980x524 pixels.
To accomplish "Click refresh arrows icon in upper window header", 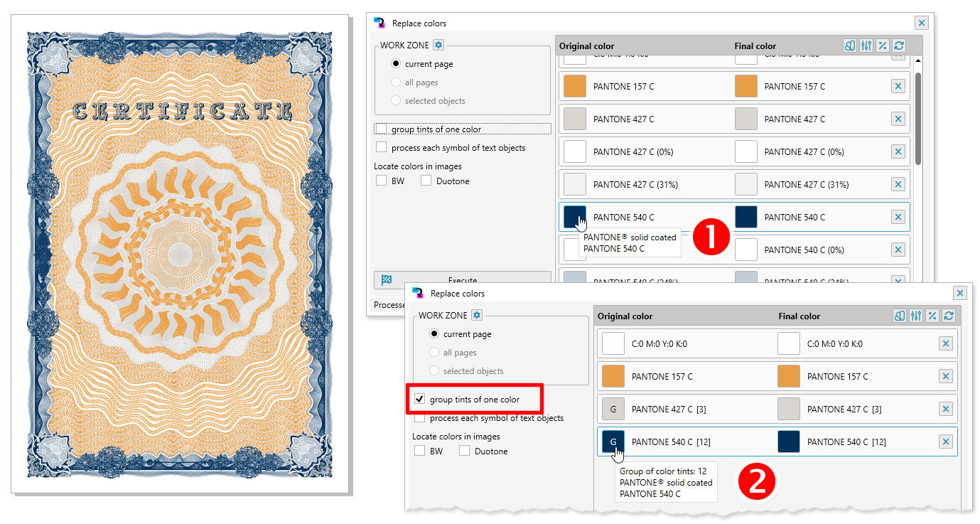I will point(899,46).
